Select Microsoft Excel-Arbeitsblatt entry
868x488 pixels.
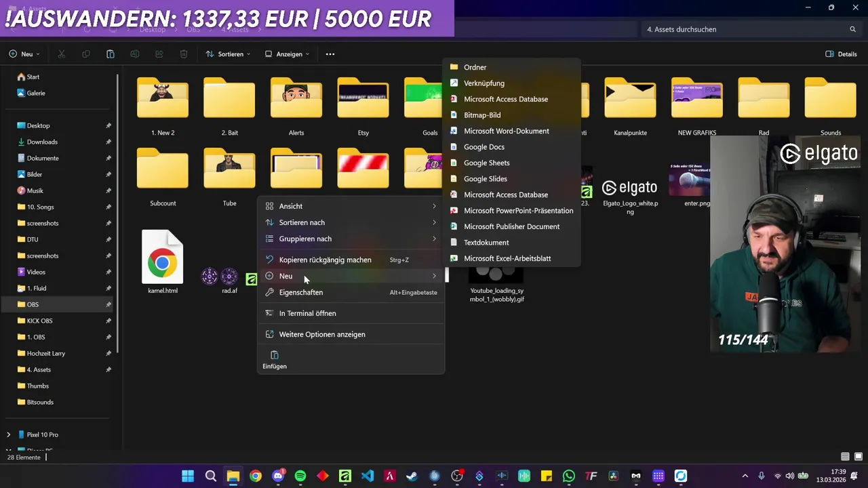coord(511,258)
